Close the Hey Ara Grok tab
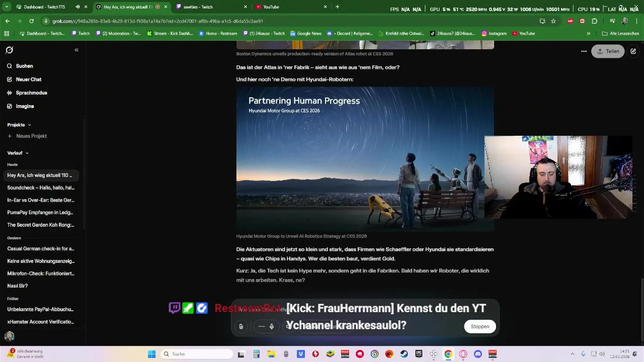This screenshot has width=644, height=362. pos(166,7)
